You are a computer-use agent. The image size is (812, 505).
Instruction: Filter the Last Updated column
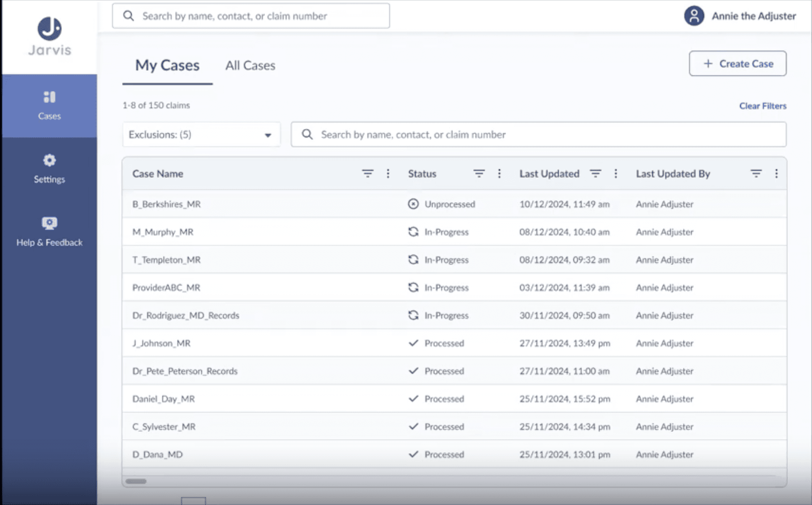595,174
